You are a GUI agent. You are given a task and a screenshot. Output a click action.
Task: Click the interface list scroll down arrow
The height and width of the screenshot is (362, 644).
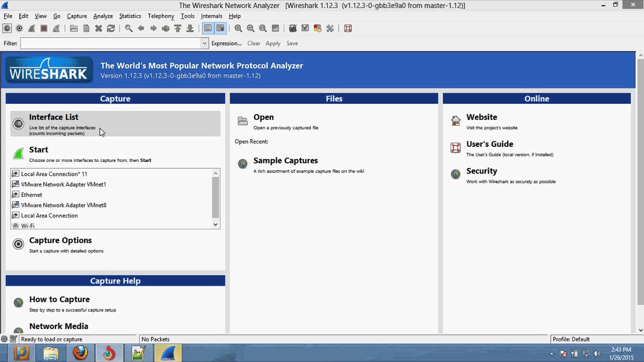coord(215,225)
